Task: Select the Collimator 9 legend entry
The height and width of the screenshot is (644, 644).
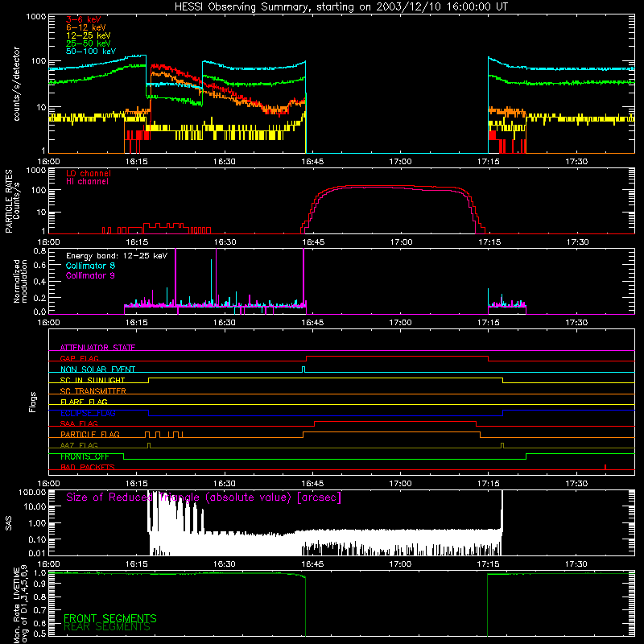Action: pyautogui.click(x=90, y=275)
